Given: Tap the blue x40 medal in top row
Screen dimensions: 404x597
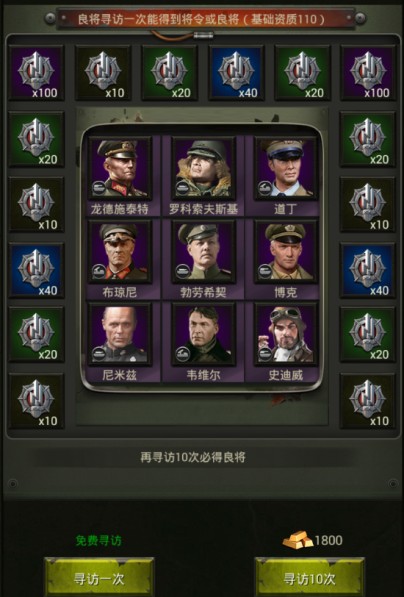Looking at the screenshot, I should 236,73.
